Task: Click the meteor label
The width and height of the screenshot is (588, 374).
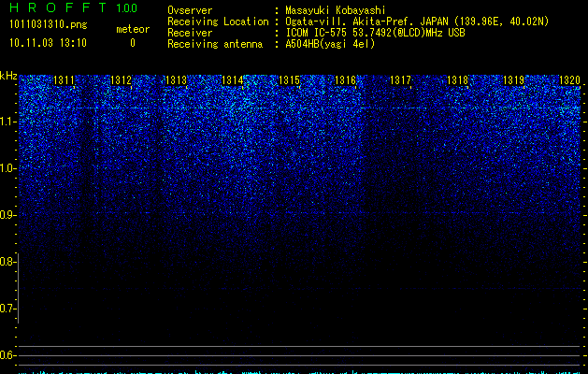Action: click(133, 29)
